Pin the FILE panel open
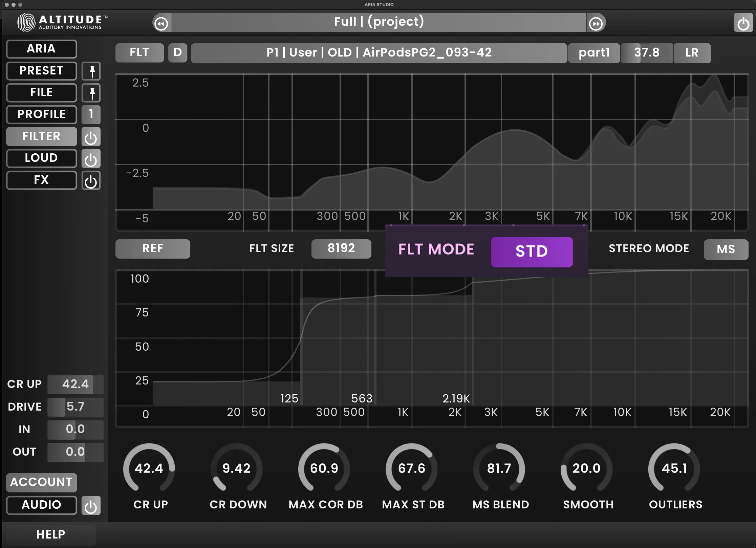 (91, 93)
